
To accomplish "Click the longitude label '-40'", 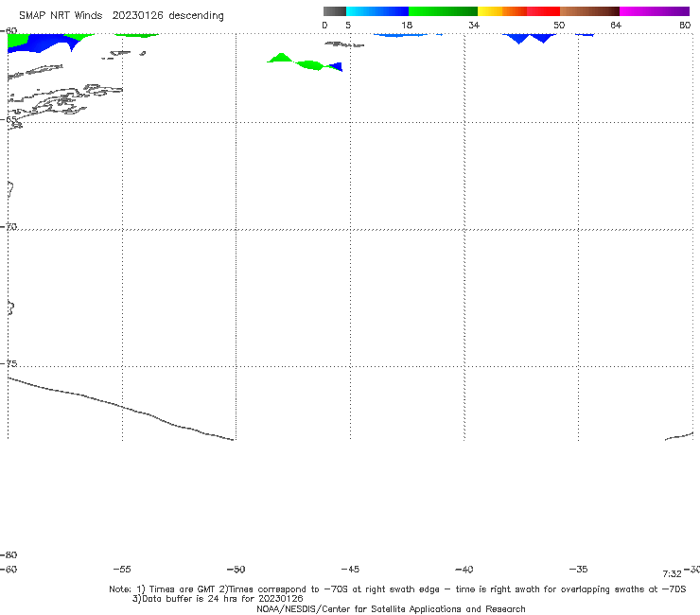I will pyautogui.click(x=464, y=569).
